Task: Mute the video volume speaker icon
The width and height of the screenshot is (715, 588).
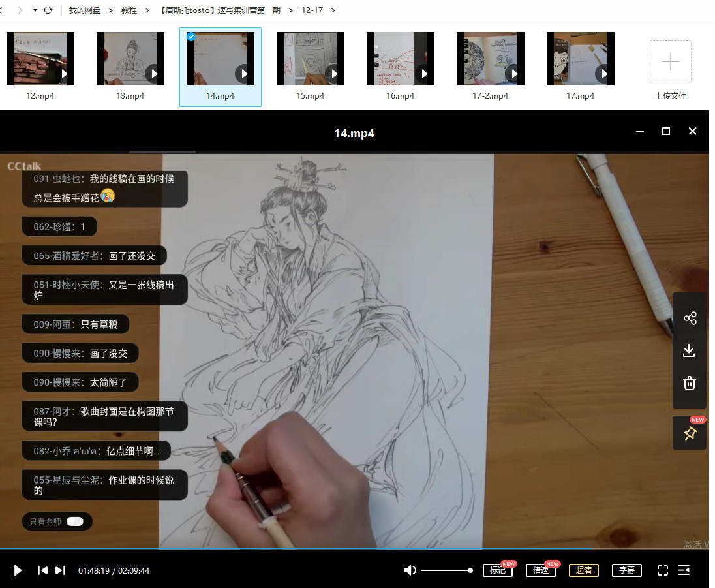Action: [410, 570]
